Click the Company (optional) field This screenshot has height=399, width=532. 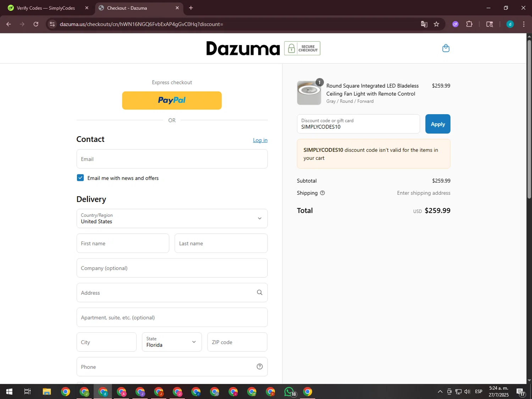click(x=172, y=268)
